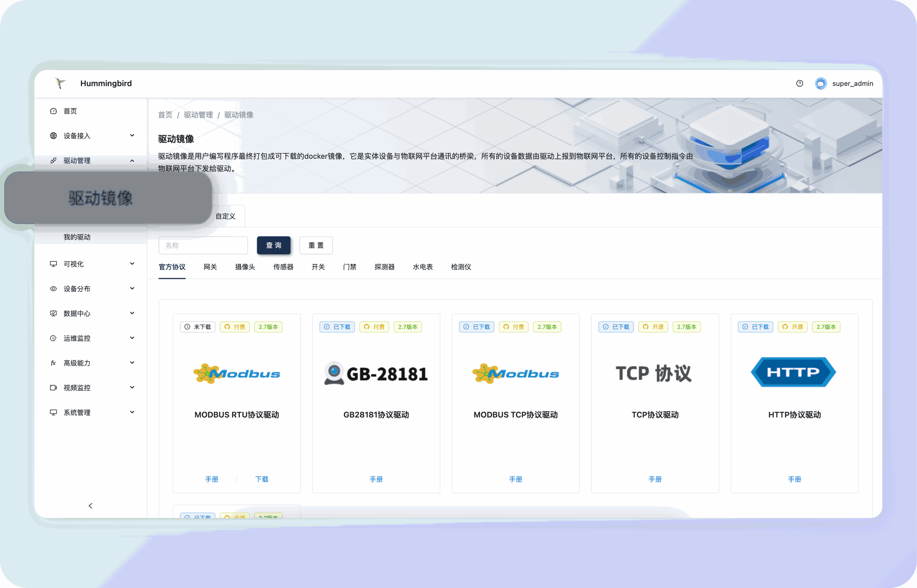Click the 设备分布 eye icon

[x=53, y=289]
